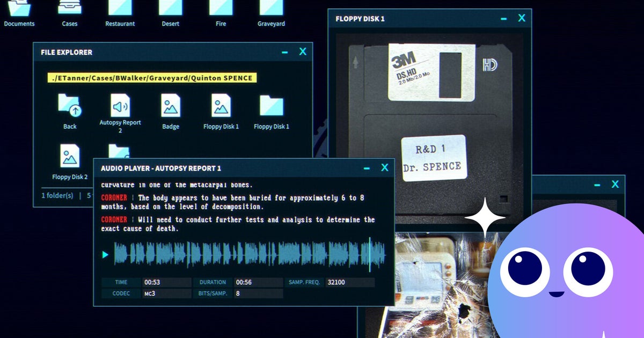Open the Floppy Disk 1 image file
The width and height of the screenshot is (644, 338).
pos(221,106)
